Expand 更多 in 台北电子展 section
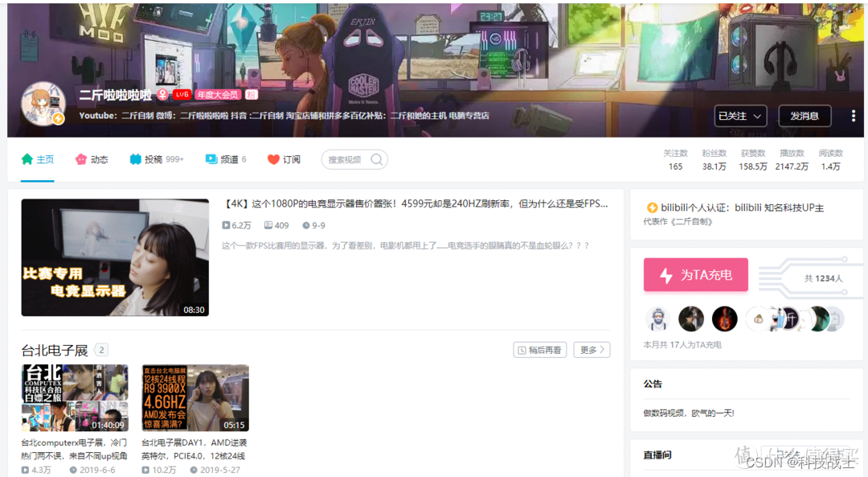The height and width of the screenshot is (477, 868). pos(592,350)
